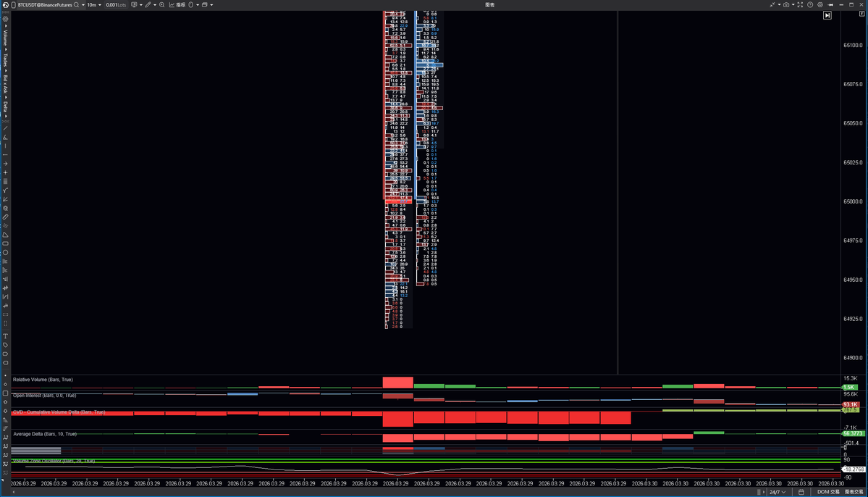This screenshot has height=497, width=868.
Task: Toggle the mouse mode icon in toolbar
Action: coord(191,5)
